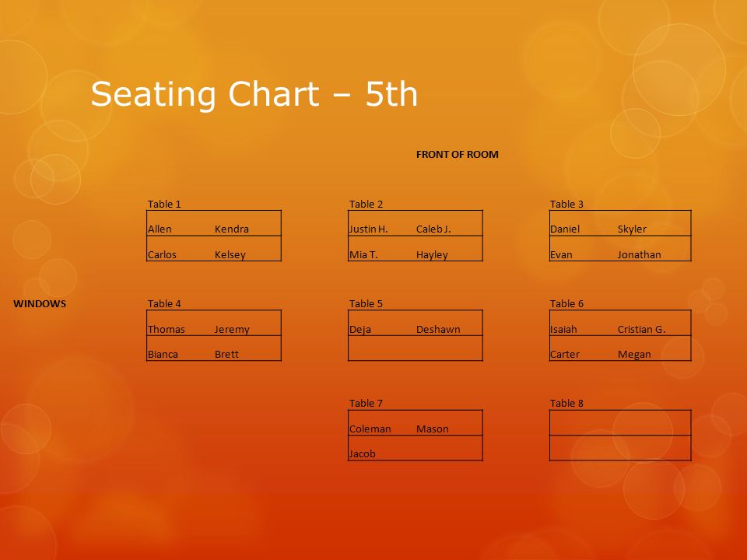Select Carter's seat at Table 6

(x=565, y=355)
